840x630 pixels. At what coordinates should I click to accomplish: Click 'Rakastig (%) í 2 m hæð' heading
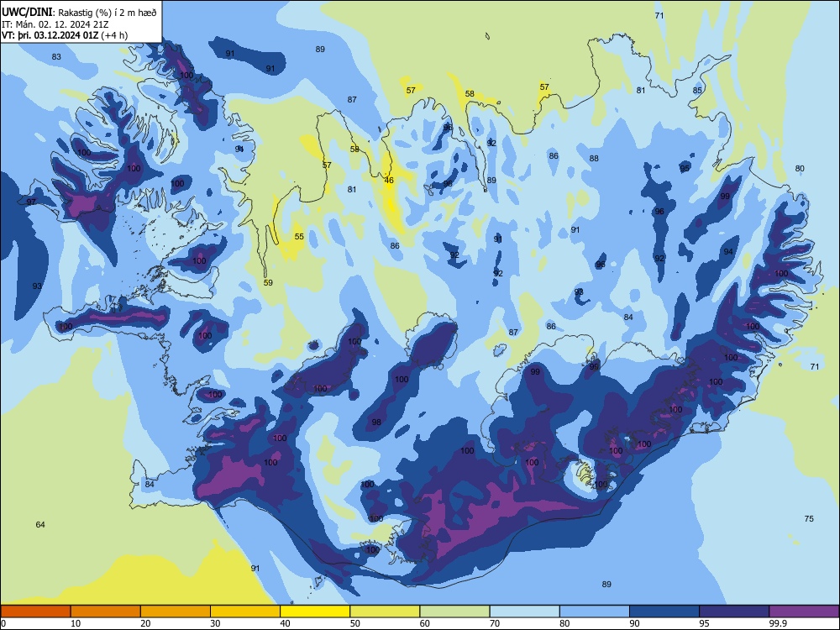(x=108, y=13)
